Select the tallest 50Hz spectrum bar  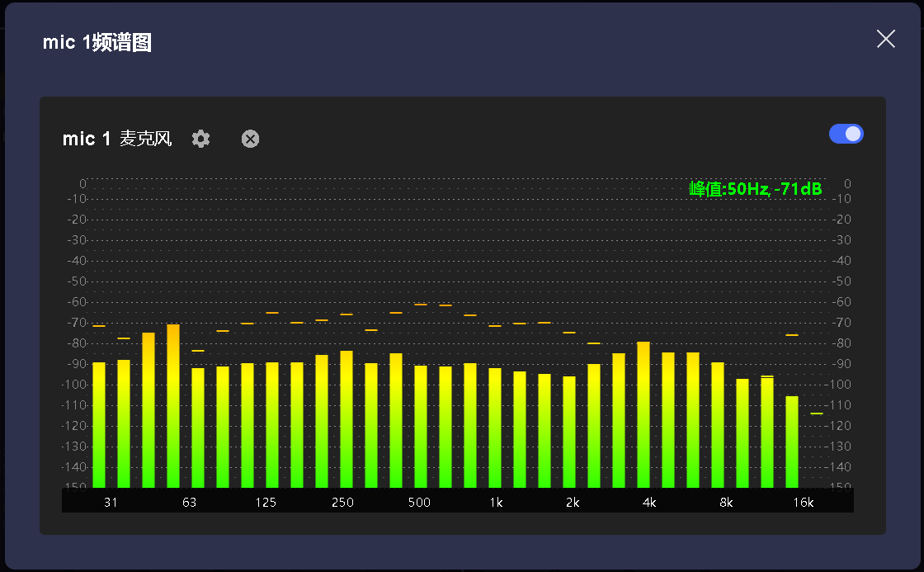click(x=173, y=404)
